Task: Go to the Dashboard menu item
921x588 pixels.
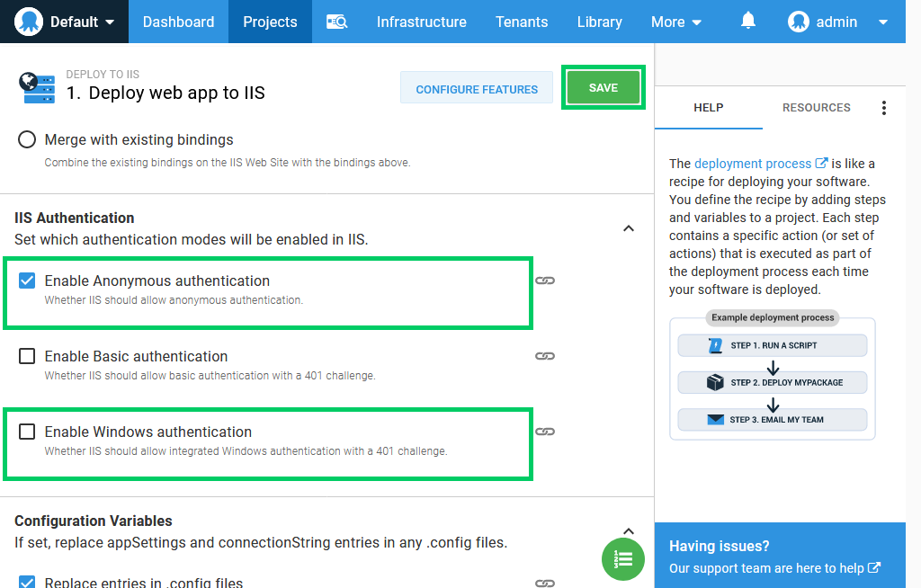Action: pyautogui.click(x=179, y=22)
